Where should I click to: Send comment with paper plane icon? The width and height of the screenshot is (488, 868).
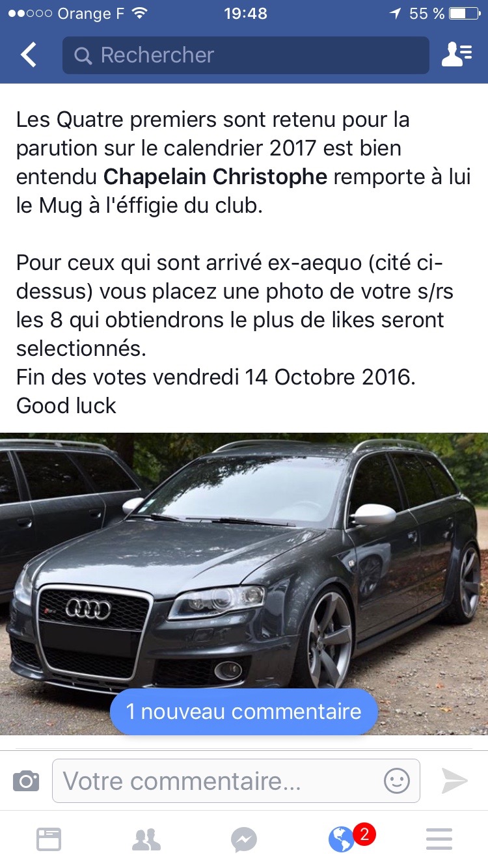click(454, 781)
